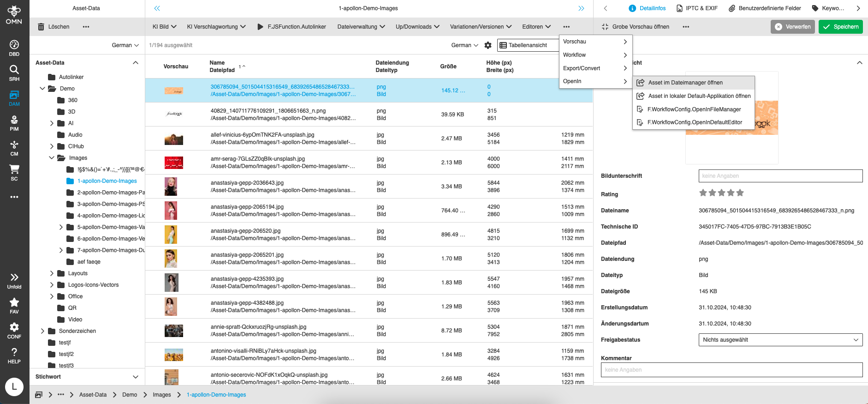Viewport: 868px width, 404px height.
Task: Unfold the left navigation sidebar
Action: pyautogui.click(x=14, y=281)
